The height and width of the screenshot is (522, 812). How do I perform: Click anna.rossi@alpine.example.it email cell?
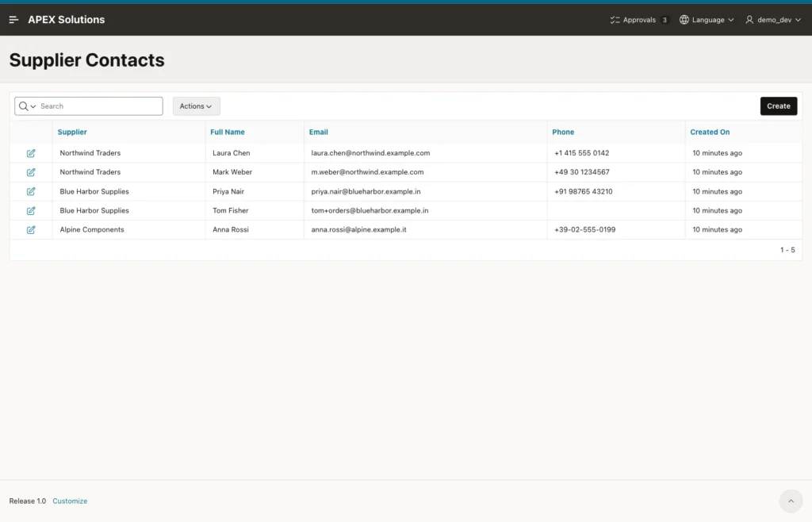click(x=358, y=229)
